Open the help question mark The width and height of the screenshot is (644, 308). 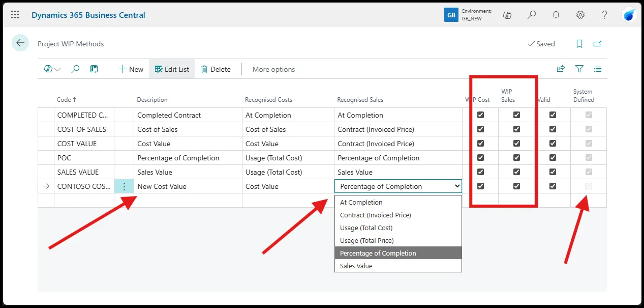(x=605, y=15)
